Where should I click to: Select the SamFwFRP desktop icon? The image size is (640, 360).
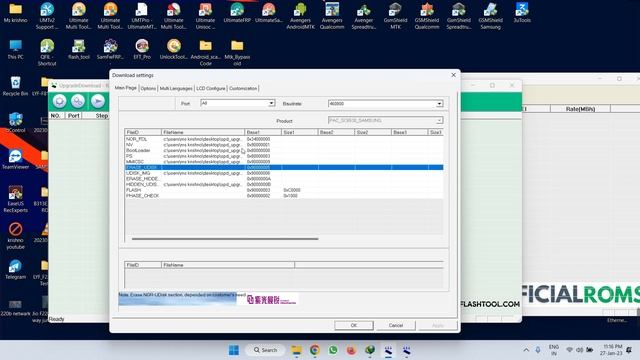[110, 49]
